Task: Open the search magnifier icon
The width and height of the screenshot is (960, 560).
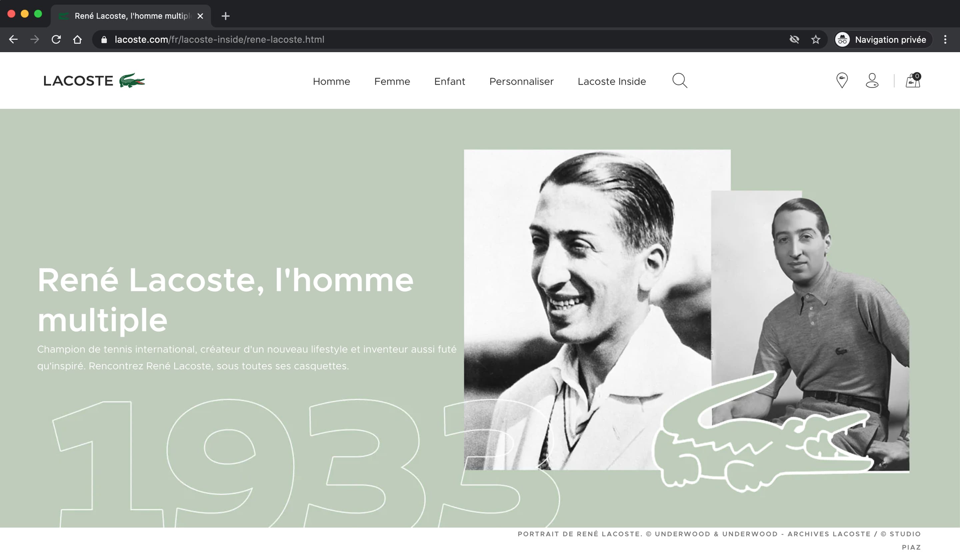Action: (680, 81)
